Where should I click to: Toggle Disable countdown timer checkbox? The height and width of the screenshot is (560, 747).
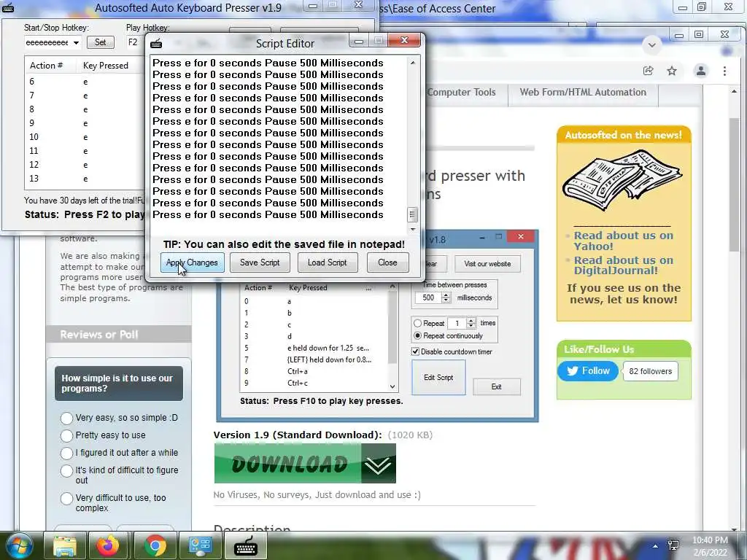415,351
